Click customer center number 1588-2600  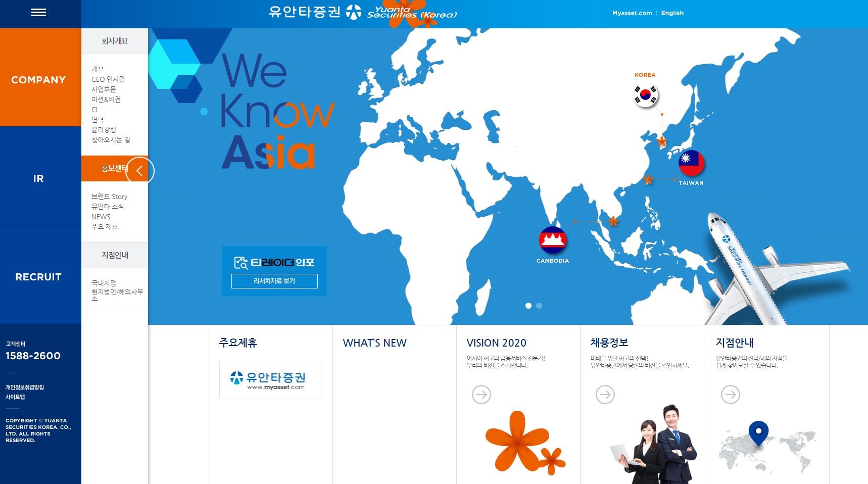[x=33, y=356]
